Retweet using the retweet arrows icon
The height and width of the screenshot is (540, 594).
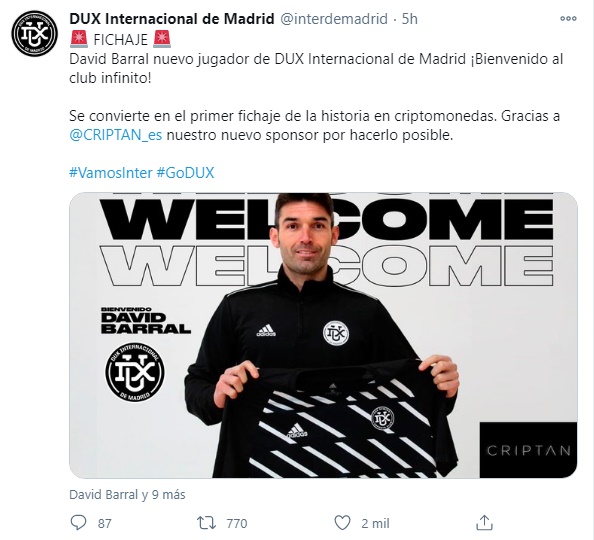[x=206, y=523]
